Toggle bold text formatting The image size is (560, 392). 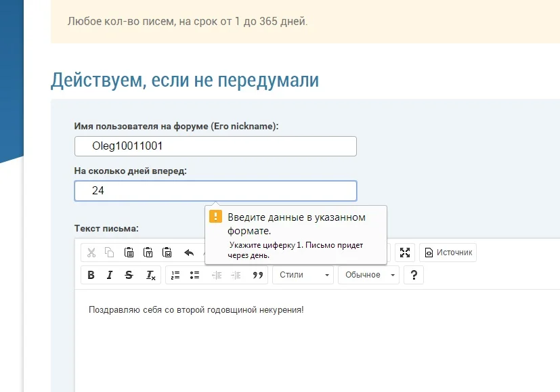(x=91, y=274)
